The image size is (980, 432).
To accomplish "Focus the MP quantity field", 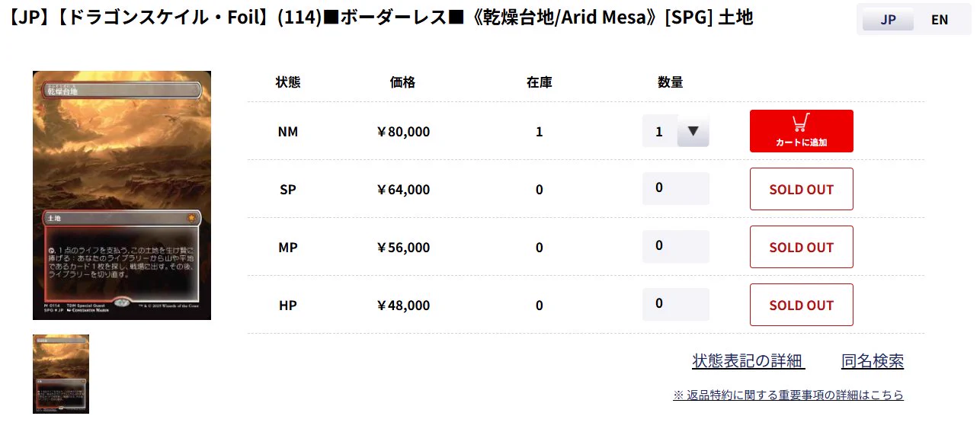I will click(676, 246).
